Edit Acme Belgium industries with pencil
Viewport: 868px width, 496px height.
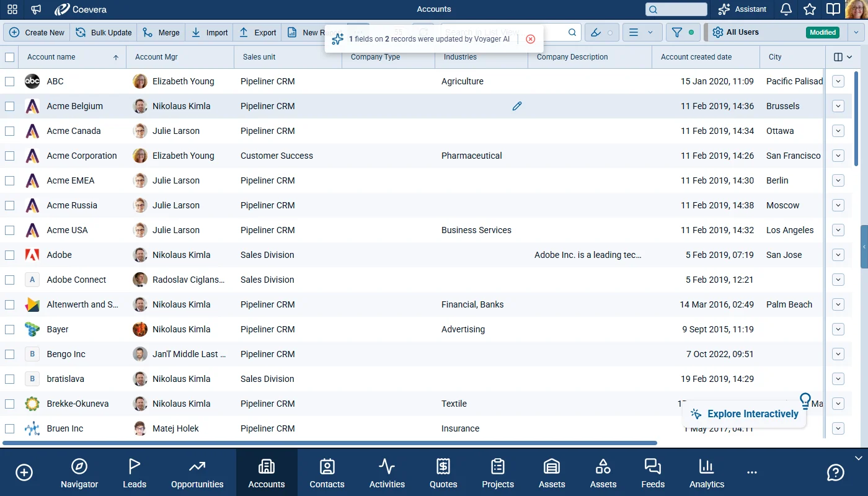pos(517,106)
